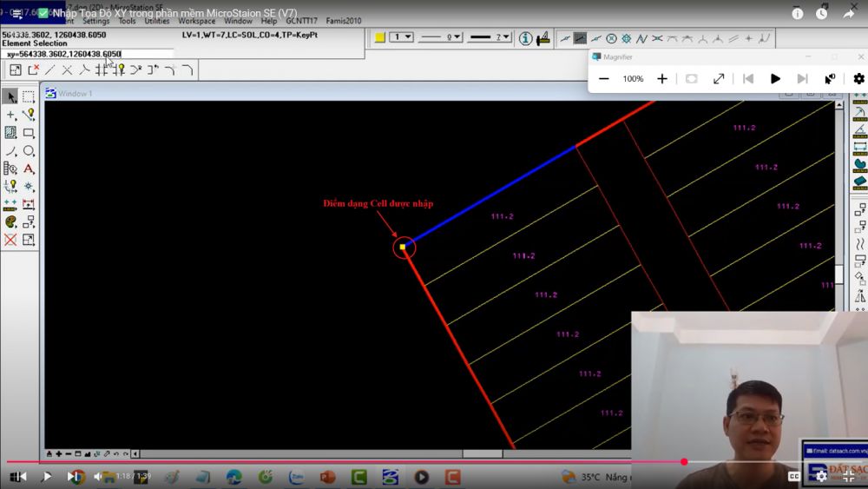
Task: Mute the video volume
Action: [98, 477]
